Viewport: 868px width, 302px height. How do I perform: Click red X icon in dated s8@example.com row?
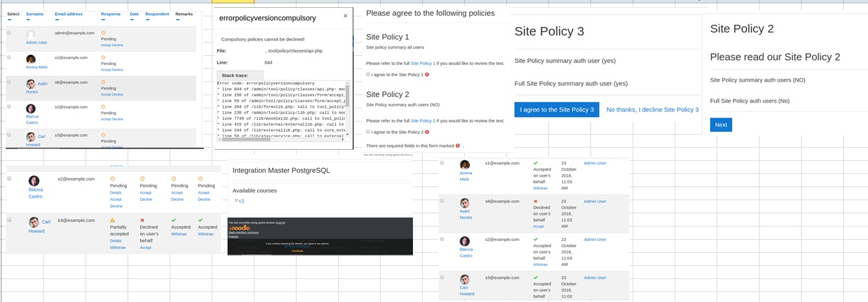point(535,202)
